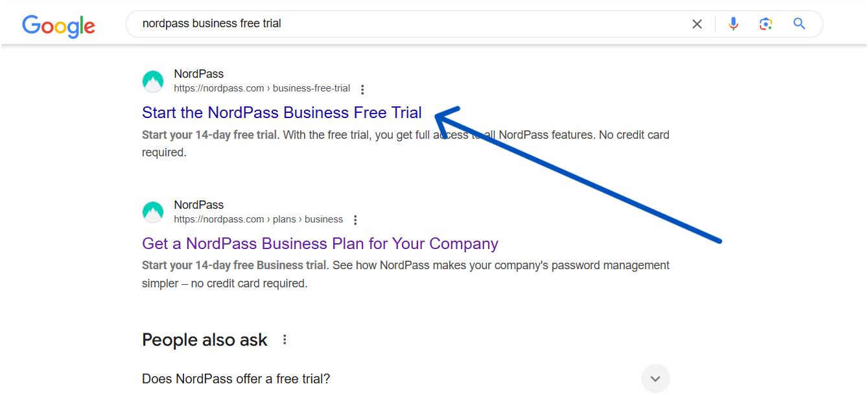
Task: Open the three-dot menu beside the business-free-trial URL
Action: [x=362, y=90]
